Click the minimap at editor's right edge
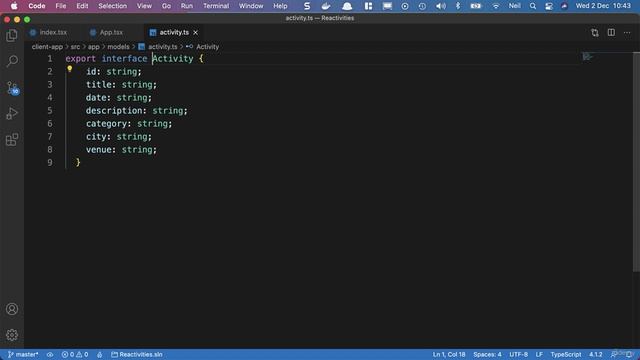This screenshot has height=360, width=640. [x=587, y=57]
